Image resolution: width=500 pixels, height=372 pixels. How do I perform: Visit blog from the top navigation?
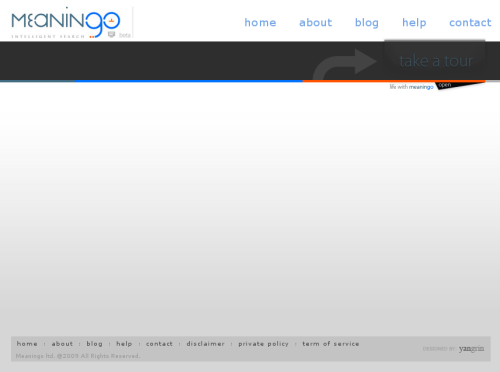point(367,23)
